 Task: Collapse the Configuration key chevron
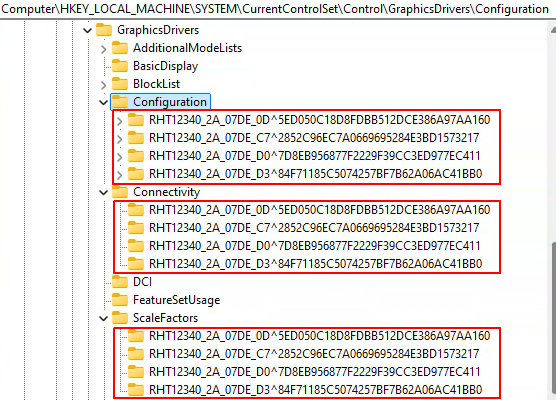tap(103, 102)
